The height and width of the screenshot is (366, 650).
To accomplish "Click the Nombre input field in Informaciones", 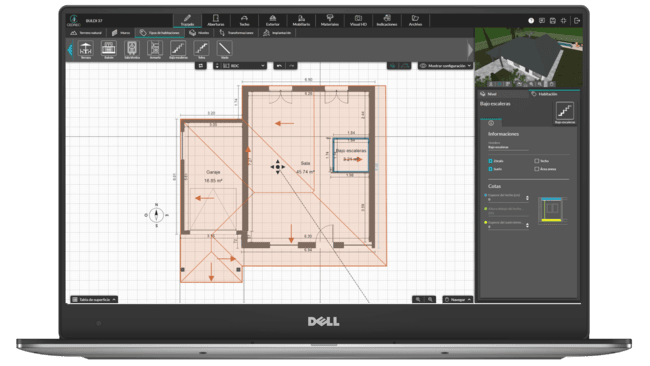I will 508,147.
